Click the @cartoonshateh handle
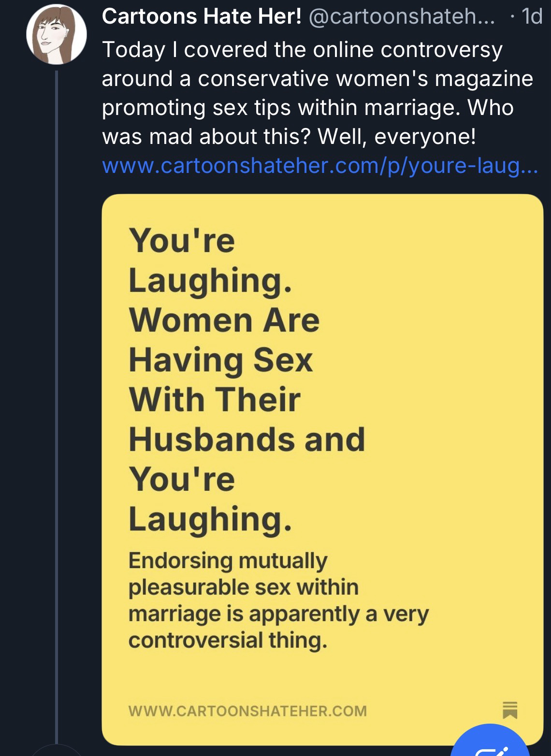Screen dimensions: 551x756 (402, 17)
